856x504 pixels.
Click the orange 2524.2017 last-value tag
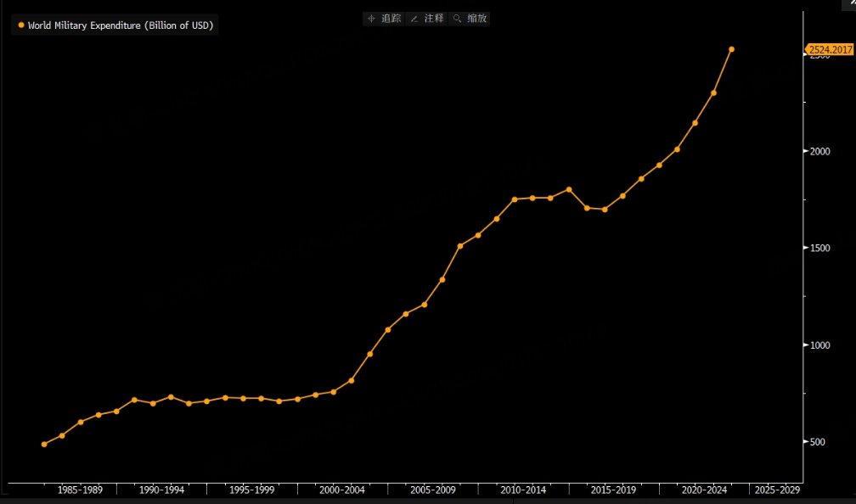click(831, 49)
